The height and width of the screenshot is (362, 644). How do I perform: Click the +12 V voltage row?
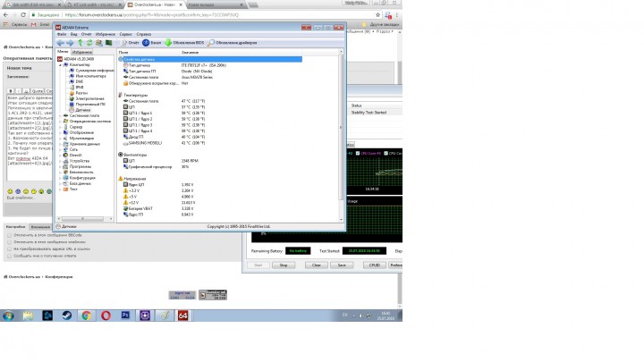159,203
